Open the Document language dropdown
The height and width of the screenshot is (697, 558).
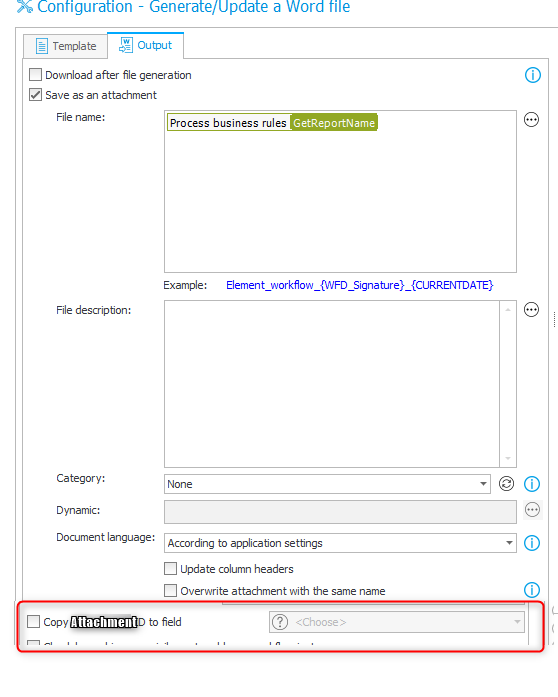(340, 543)
